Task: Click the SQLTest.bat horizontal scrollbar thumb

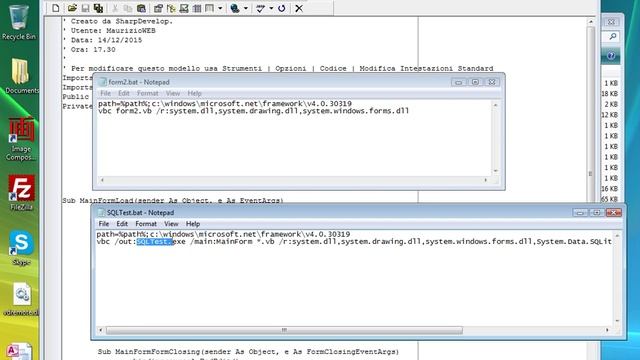Action: [x=284, y=330]
